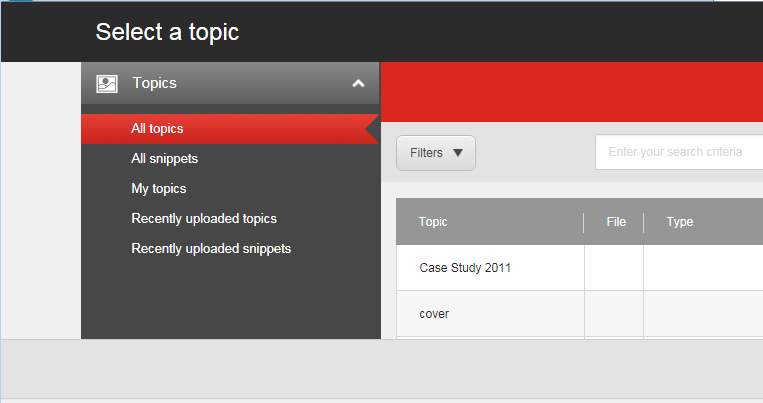
Task: Show Recently uploaded topics
Action: click(204, 219)
